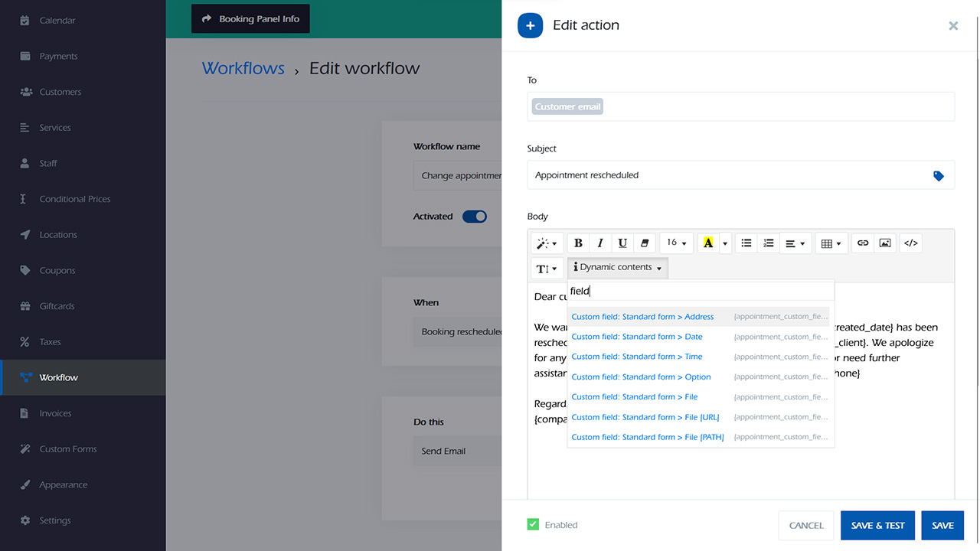Toggle bold formatting in the body editor
Image resolution: width=980 pixels, height=551 pixels.
click(578, 243)
